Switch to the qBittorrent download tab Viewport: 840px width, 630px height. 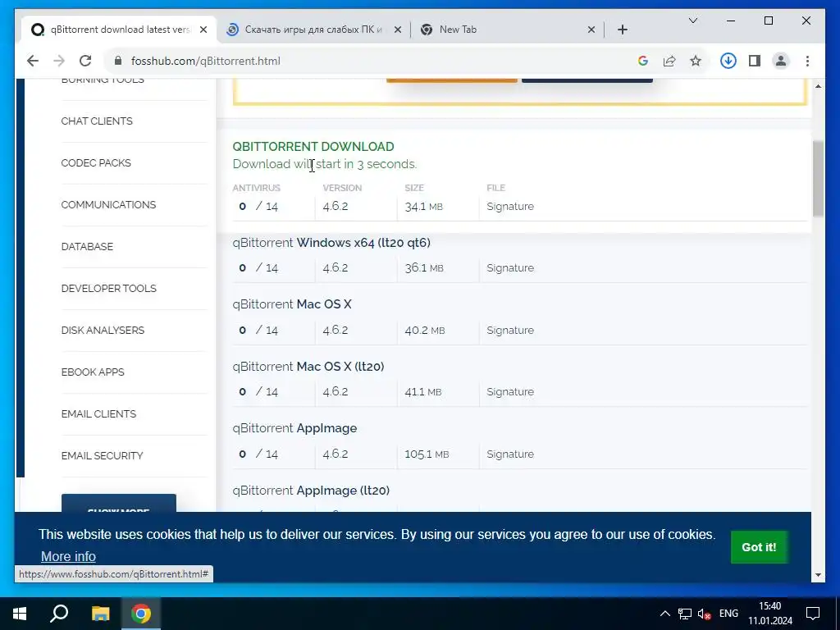tap(120, 30)
